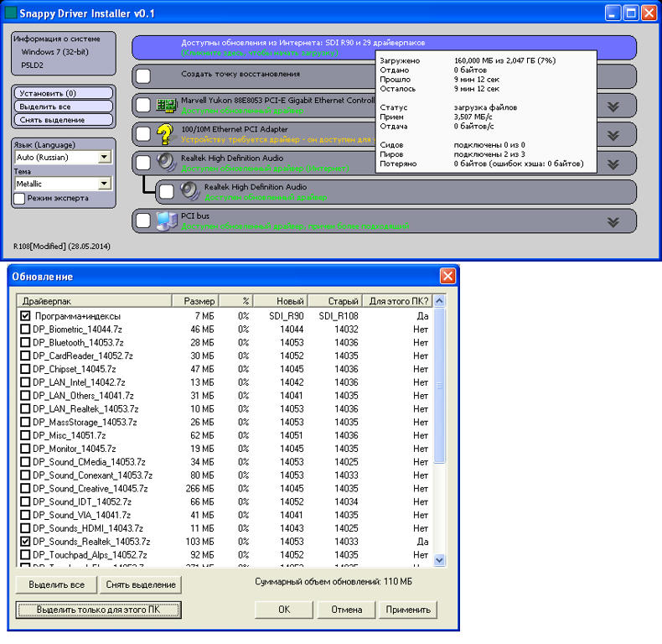Click the Marvell Yukon network card icon
Image resolution: width=662 pixels, height=644 pixels.
(166, 105)
